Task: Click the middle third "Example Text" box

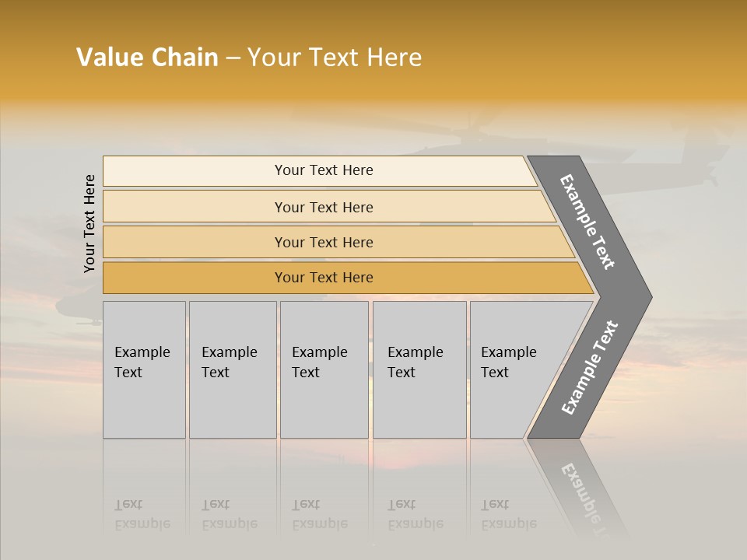Action: tap(324, 369)
